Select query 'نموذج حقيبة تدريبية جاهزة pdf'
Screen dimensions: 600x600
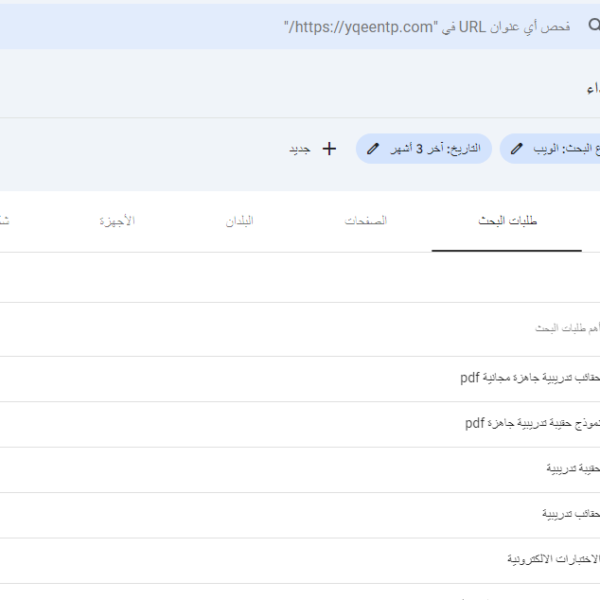(532, 424)
